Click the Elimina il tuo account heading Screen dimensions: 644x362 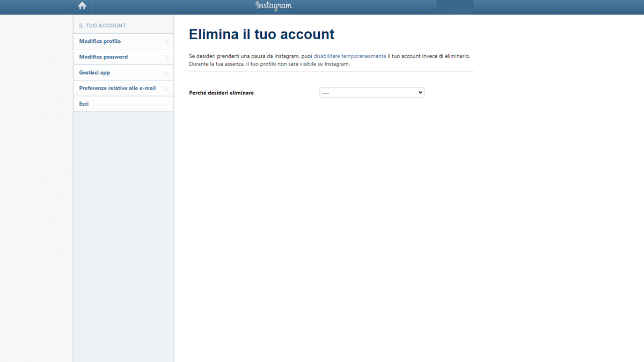point(261,34)
